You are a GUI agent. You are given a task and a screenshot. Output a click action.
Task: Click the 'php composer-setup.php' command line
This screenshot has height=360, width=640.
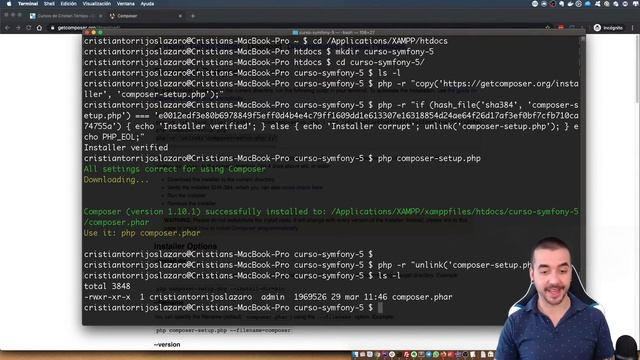(429, 158)
